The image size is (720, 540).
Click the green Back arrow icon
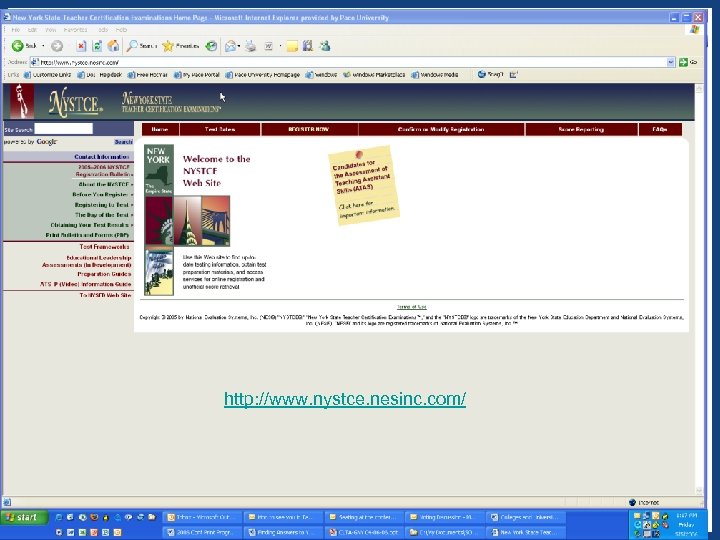click(x=17, y=46)
